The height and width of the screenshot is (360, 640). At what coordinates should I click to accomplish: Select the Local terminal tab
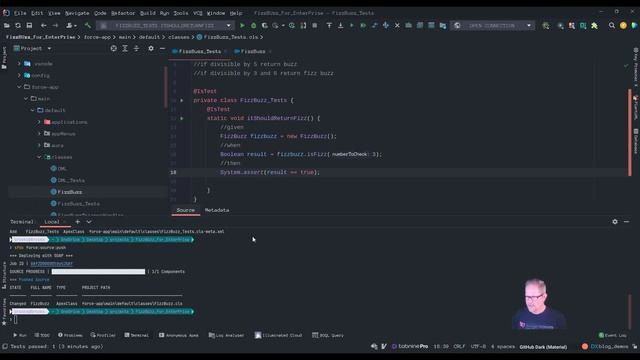[52, 222]
